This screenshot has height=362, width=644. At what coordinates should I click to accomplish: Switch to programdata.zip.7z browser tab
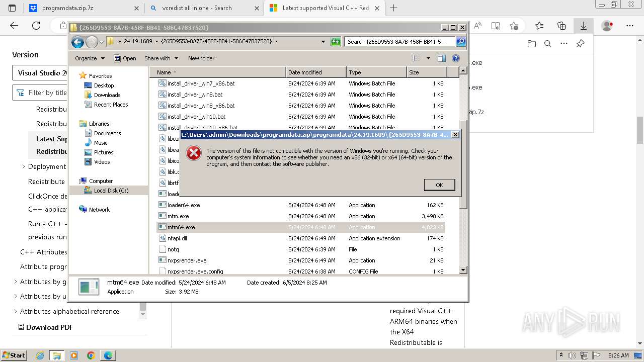pos(83,8)
